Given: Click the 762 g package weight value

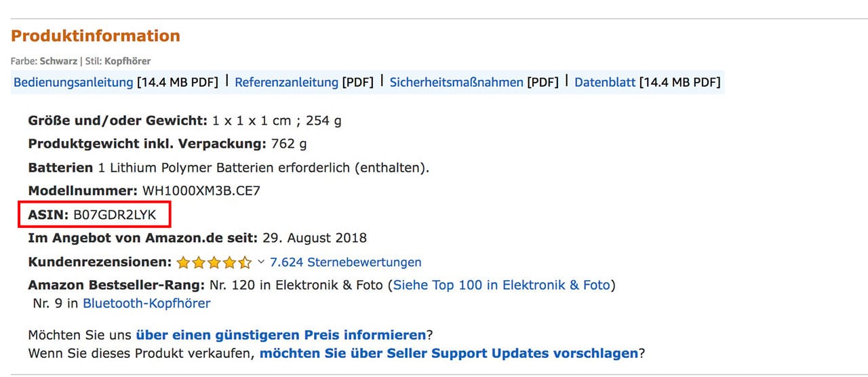Looking at the screenshot, I should tap(289, 144).
